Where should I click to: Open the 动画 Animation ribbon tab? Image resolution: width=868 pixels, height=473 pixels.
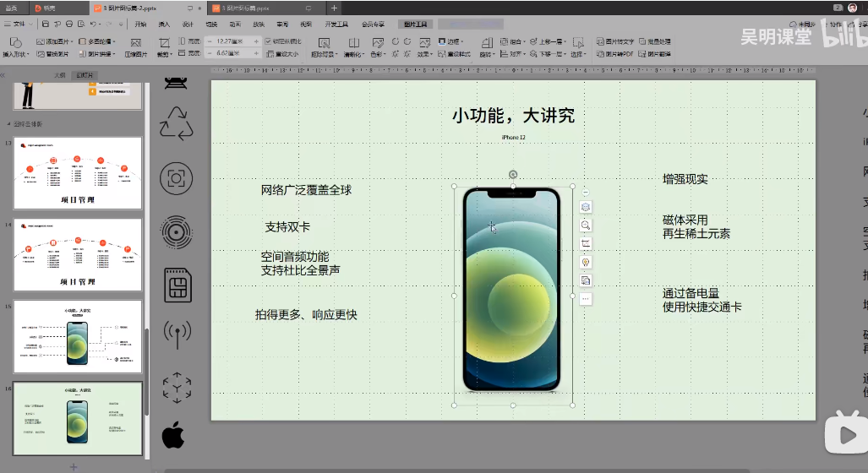pos(235,24)
